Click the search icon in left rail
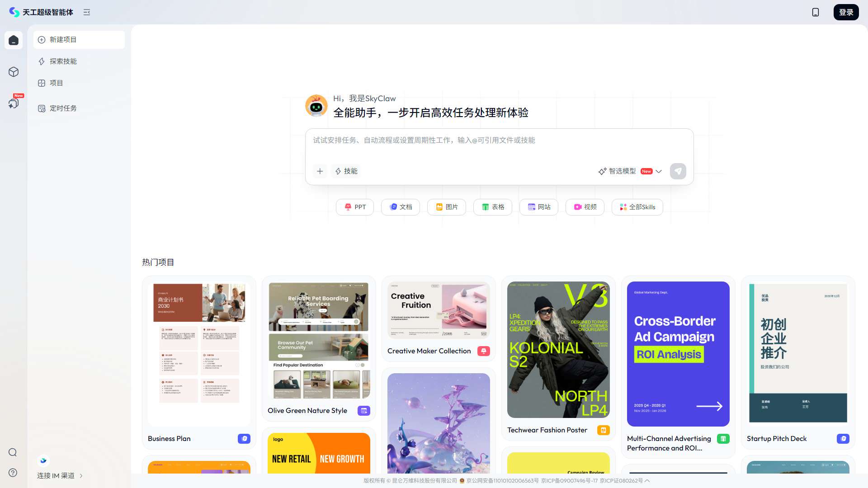 13,452
